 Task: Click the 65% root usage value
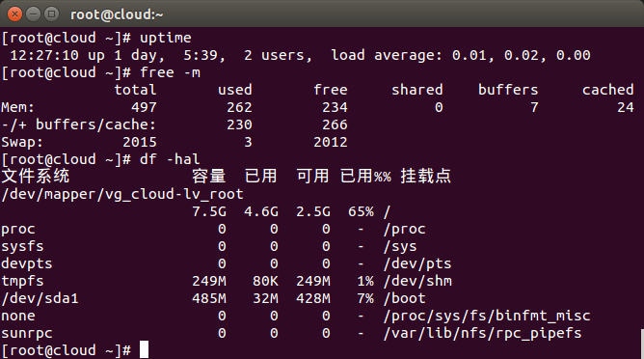pos(361,211)
